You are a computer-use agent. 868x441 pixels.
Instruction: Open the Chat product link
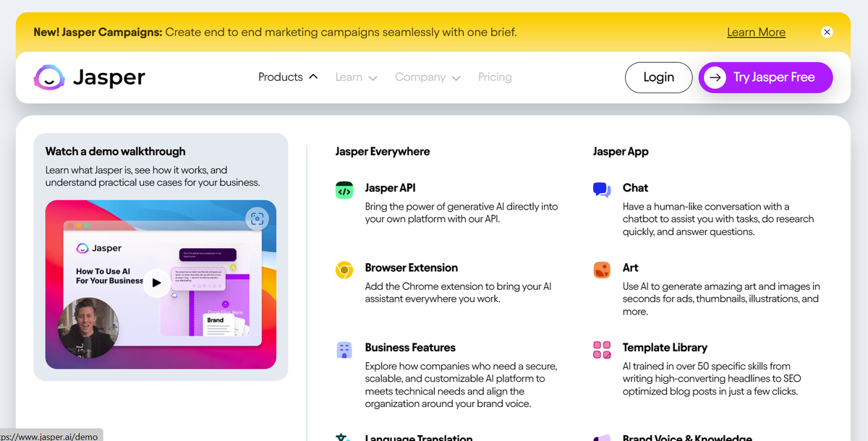point(635,188)
